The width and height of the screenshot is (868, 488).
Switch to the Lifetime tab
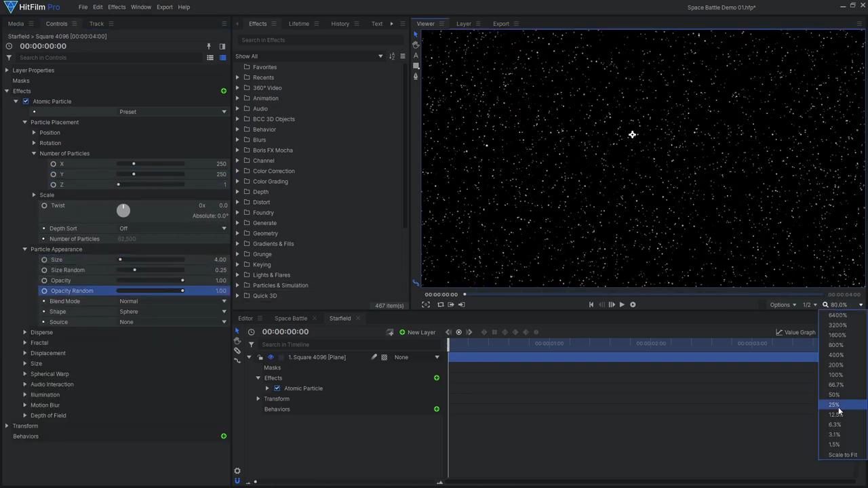click(x=298, y=24)
